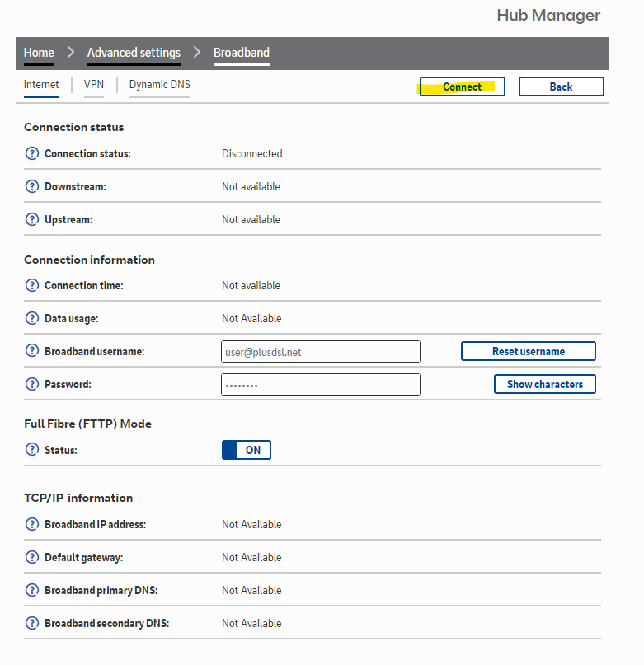Reveal password with Show characters
Image resolution: width=644 pixels, height=665 pixels.
544,384
